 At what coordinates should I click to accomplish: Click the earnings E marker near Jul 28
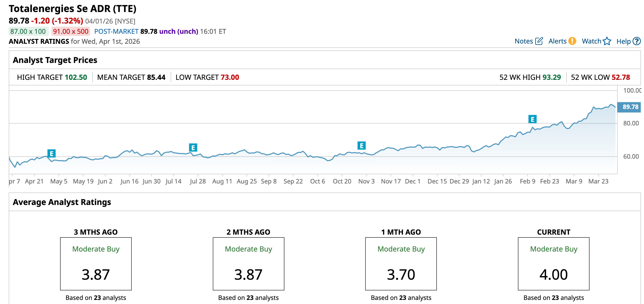193,148
